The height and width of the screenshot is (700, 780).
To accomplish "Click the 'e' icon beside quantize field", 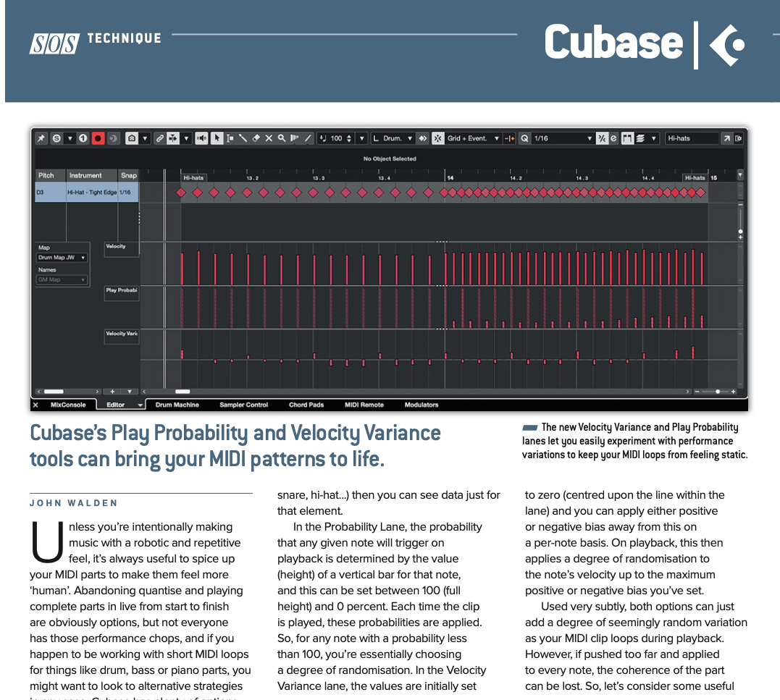I will point(614,138).
